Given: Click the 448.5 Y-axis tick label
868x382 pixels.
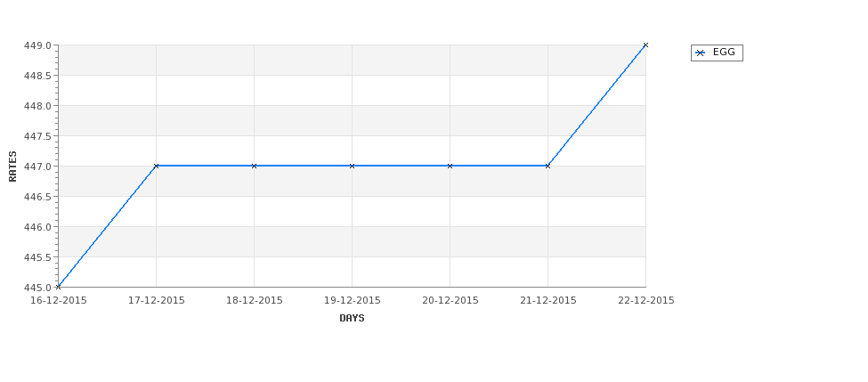Looking at the screenshot, I should [38, 76].
